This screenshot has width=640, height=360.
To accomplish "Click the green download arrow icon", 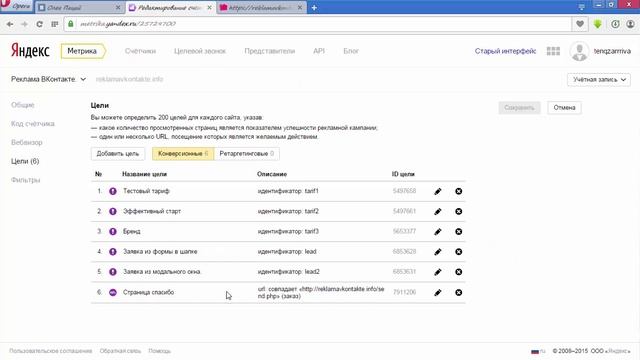I will click(598, 24).
